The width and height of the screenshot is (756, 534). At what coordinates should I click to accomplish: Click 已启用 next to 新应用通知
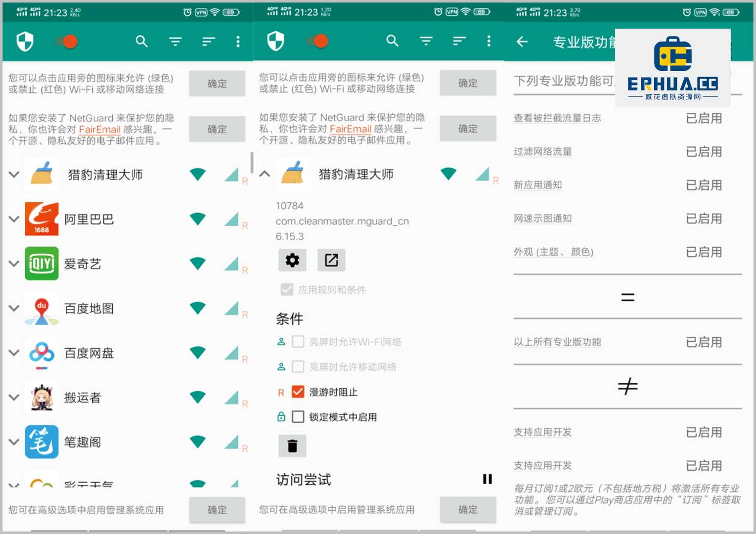(x=704, y=185)
